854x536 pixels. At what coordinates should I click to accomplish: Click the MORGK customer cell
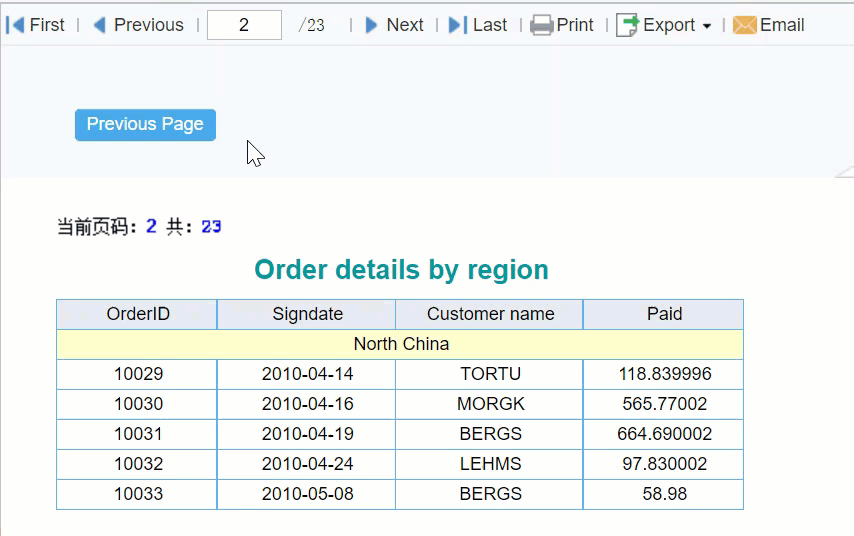490,404
